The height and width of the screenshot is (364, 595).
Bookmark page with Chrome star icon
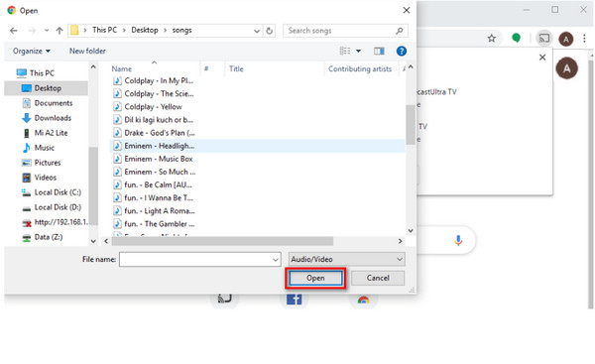492,39
